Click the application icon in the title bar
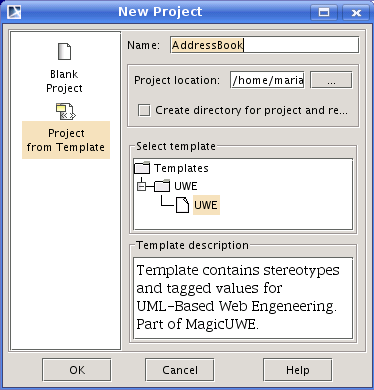The width and height of the screenshot is (374, 390). 13,12
